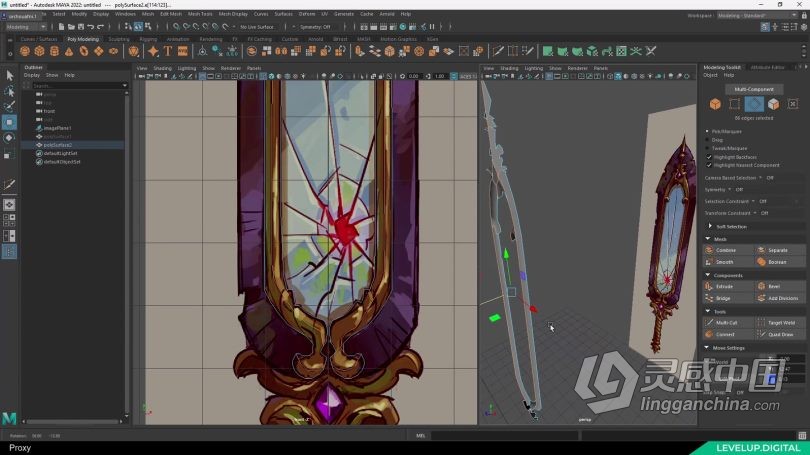Click the Combine button

click(x=729, y=250)
